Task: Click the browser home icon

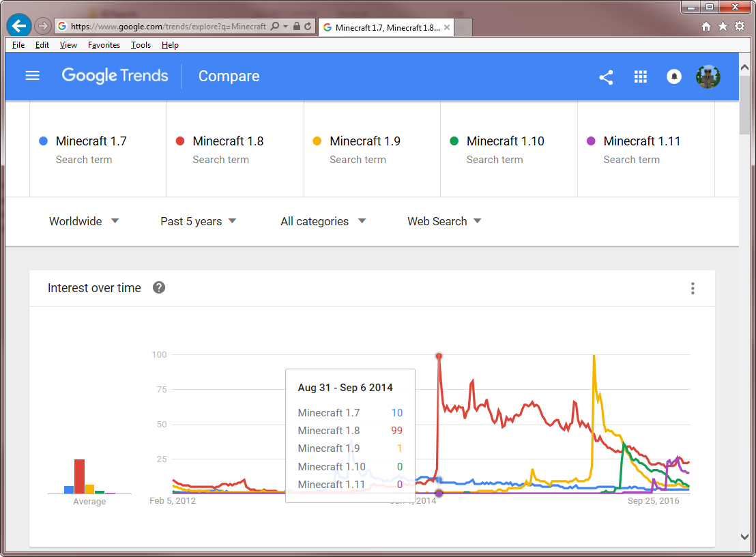Action: [x=706, y=27]
